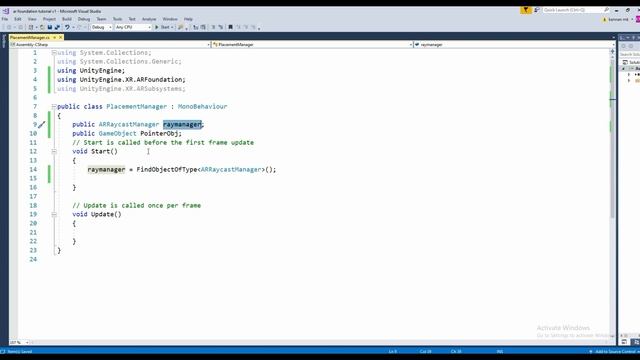Click the Solution Explorer search box
Image resolution: width=640 pixels, height=360 pixels.
pos(629,54)
